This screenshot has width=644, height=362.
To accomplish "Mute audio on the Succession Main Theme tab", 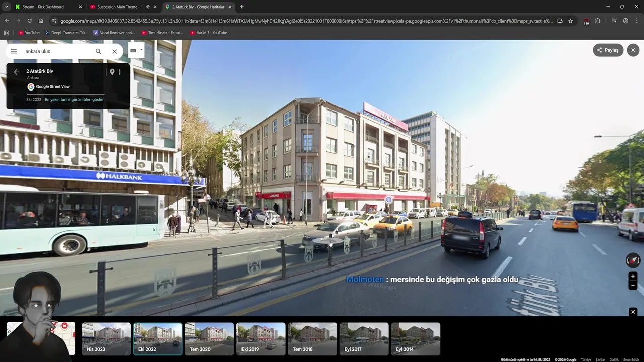I will coord(147,7).
